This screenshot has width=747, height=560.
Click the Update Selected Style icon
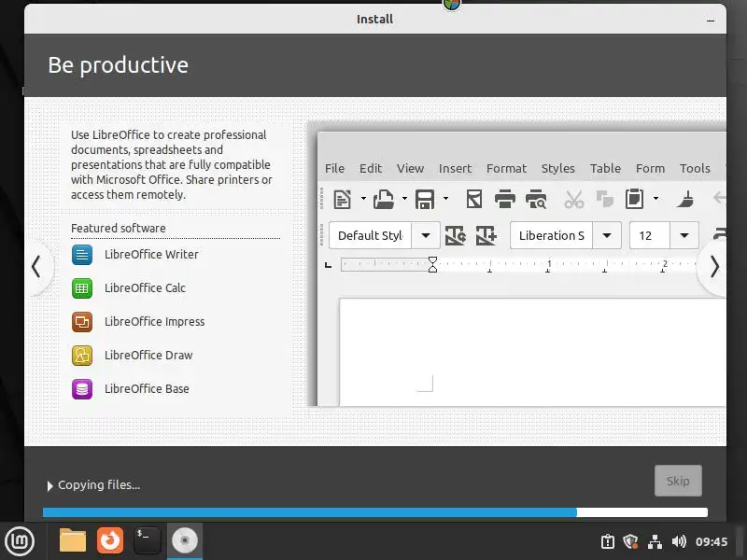455,236
